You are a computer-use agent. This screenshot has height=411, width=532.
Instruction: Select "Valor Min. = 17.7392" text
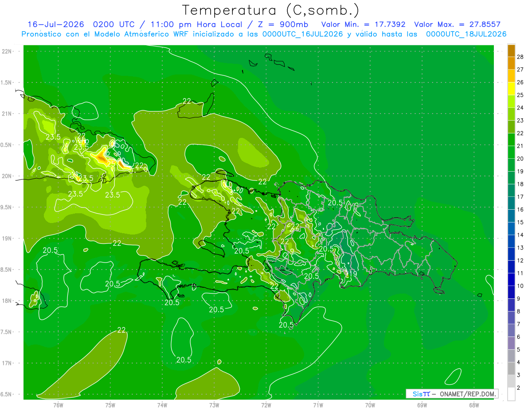[363, 24]
